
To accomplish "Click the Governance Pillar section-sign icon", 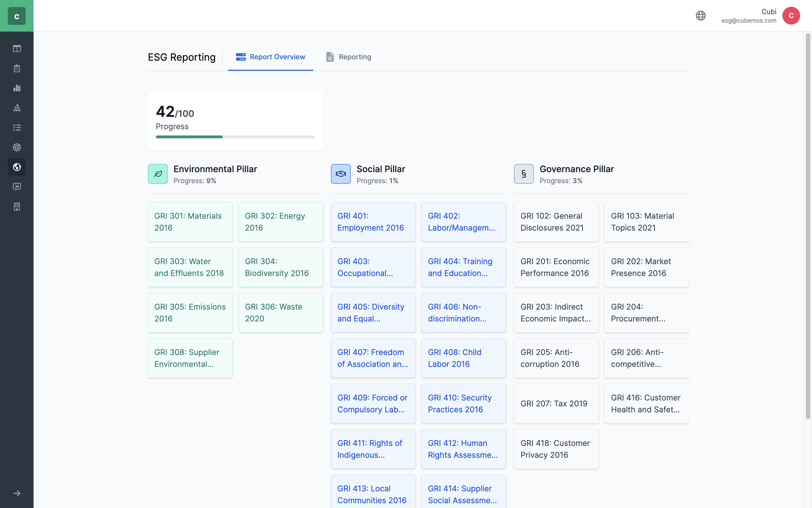I will click(x=524, y=174).
